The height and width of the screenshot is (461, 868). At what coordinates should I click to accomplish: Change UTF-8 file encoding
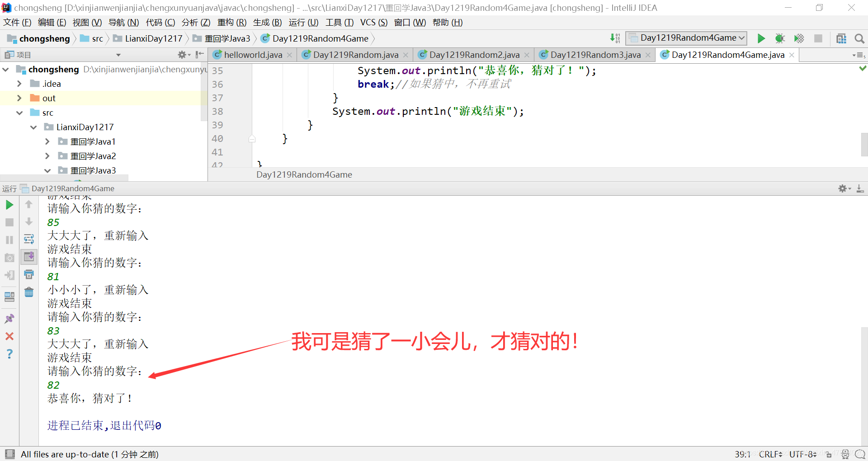(x=803, y=454)
